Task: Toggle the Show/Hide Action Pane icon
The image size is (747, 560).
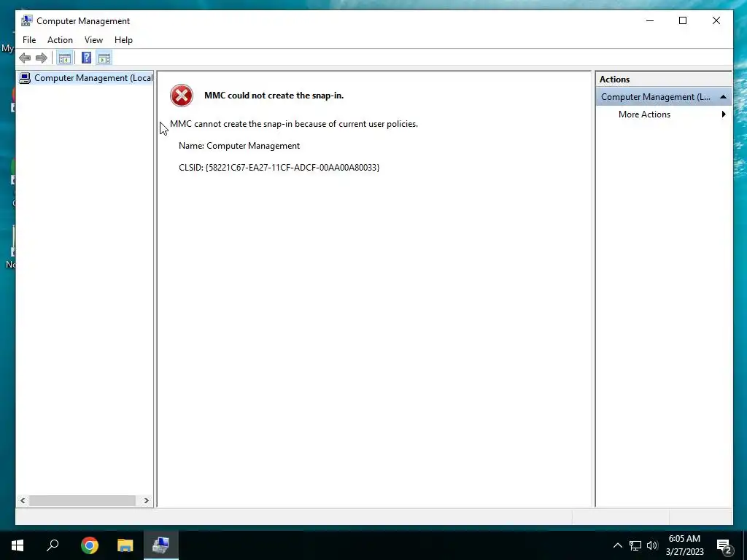Action: point(104,58)
